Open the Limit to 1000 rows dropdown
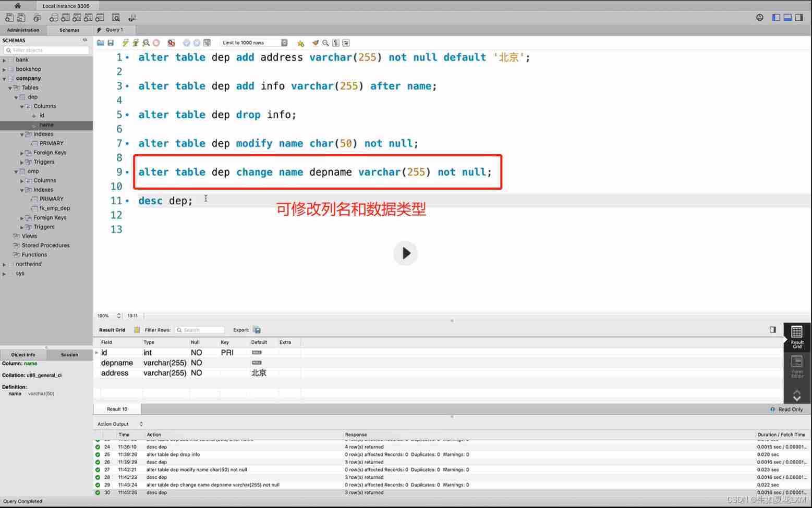812x508 pixels. point(254,43)
